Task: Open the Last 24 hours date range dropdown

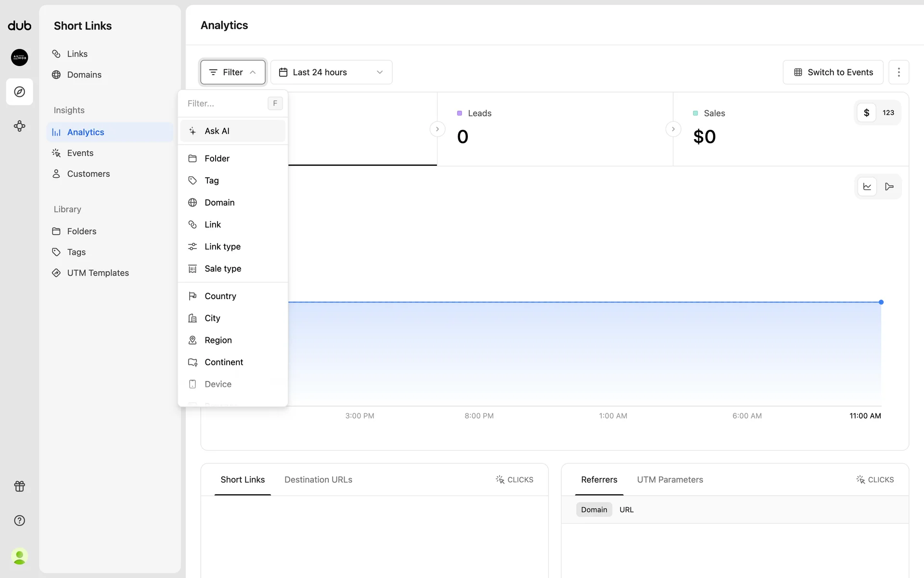Action: 331,72
